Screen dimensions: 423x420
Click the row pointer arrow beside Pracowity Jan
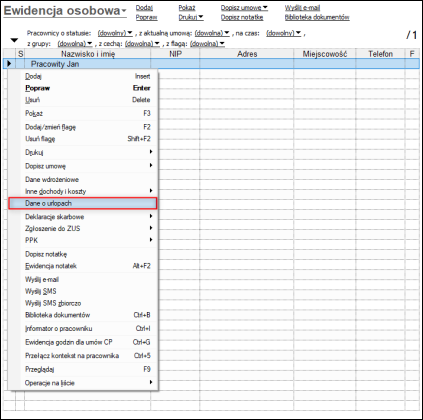point(9,63)
